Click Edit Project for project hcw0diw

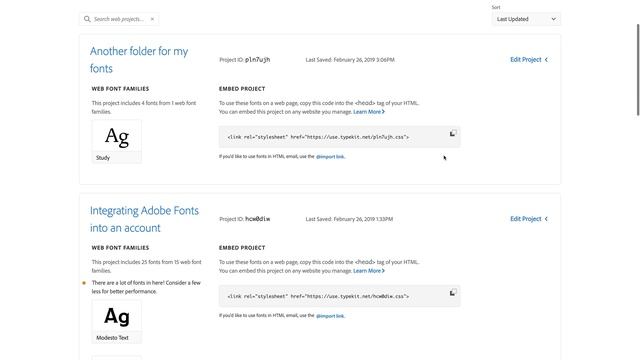525,219
